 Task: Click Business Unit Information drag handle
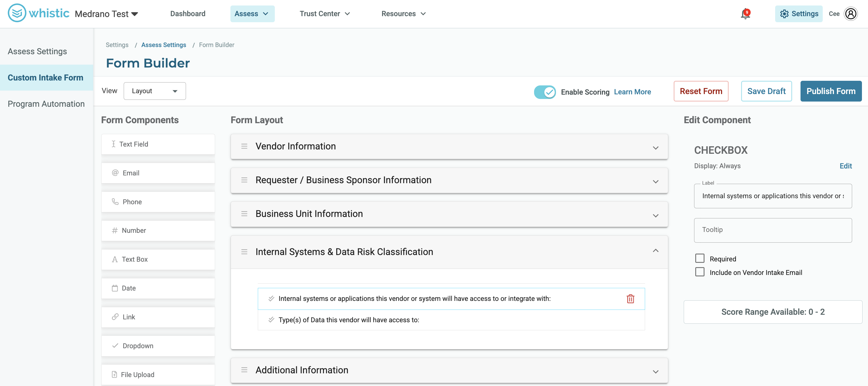pyautogui.click(x=244, y=214)
